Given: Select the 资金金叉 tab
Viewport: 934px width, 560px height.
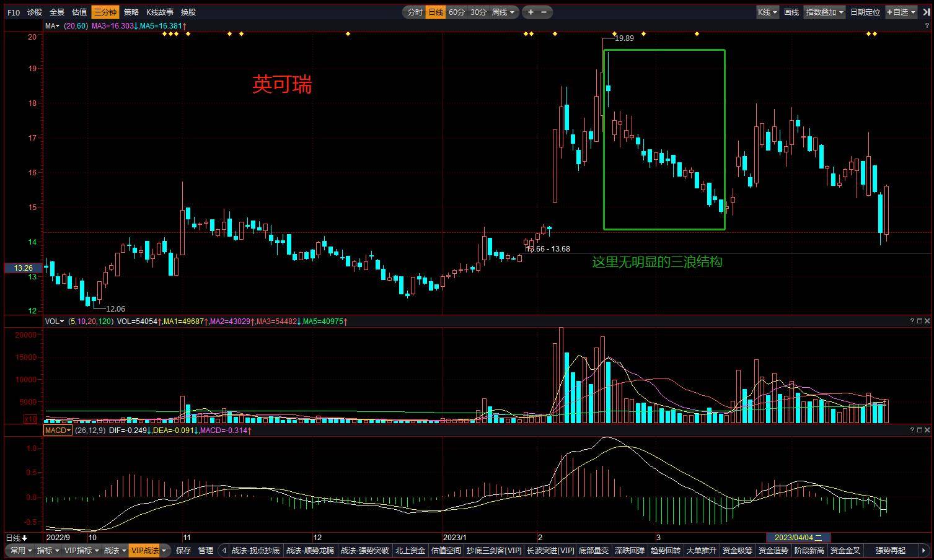Looking at the screenshot, I should coord(845,550).
